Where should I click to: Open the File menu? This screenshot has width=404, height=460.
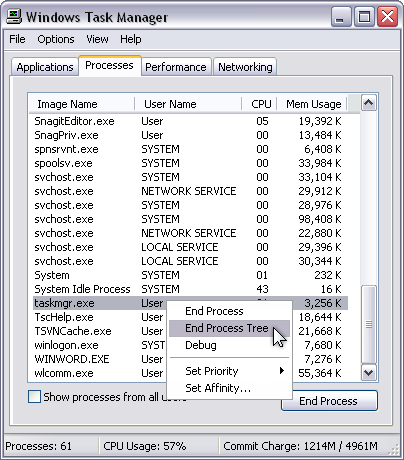(x=17, y=39)
